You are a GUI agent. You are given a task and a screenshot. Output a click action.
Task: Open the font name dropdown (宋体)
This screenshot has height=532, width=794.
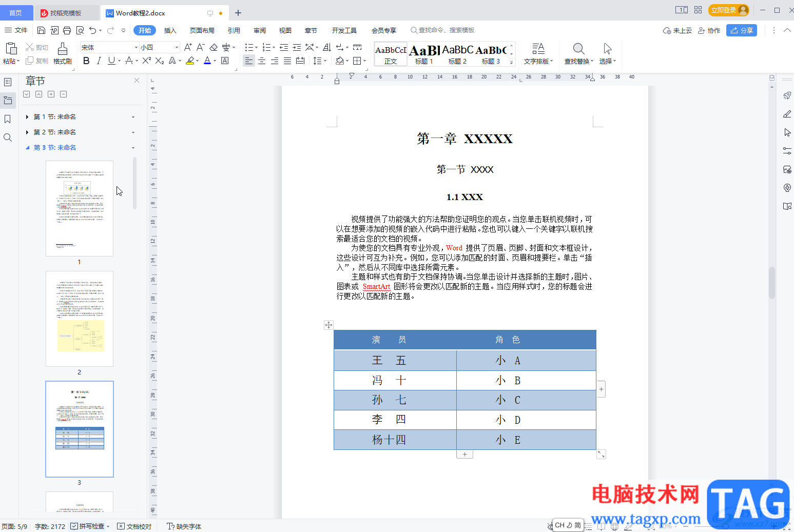[136, 47]
